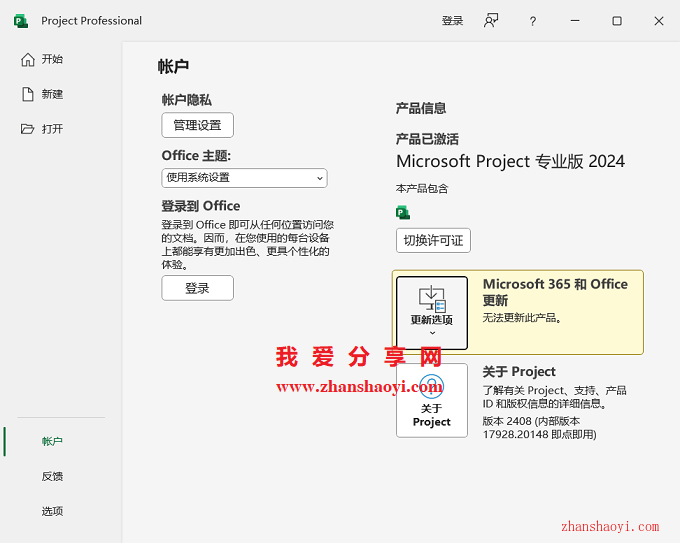The width and height of the screenshot is (680, 543).
Task: Click the Project product icon under 本产品包含
Action: 403,213
